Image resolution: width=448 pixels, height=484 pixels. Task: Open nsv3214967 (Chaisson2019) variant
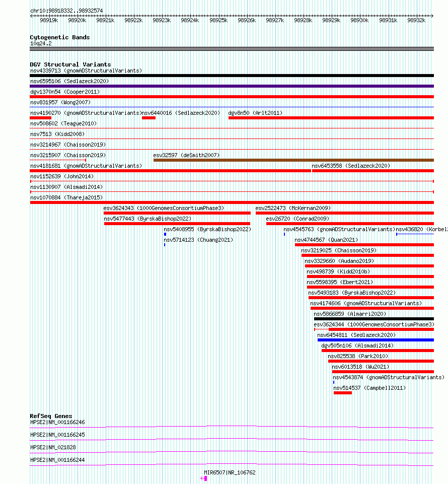tap(68, 145)
